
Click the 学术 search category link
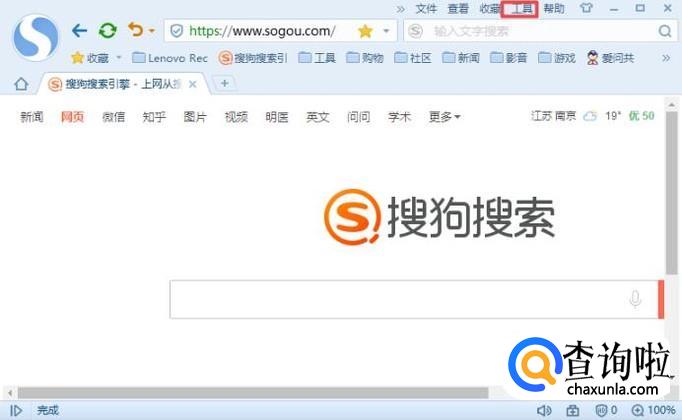(x=399, y=117)
